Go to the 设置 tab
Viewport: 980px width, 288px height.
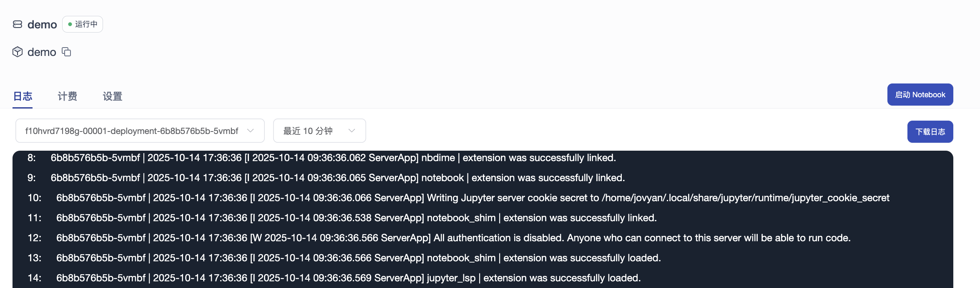point(113,96)
